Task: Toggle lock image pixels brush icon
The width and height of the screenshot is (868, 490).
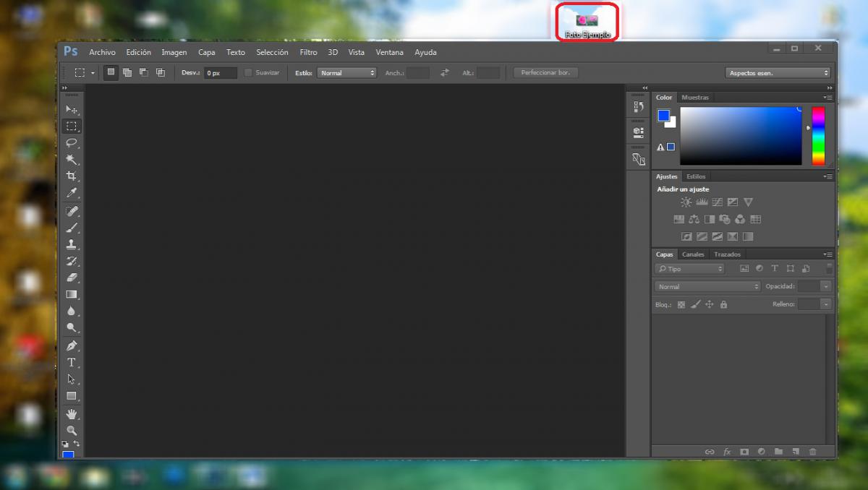Action: [695, 304]
